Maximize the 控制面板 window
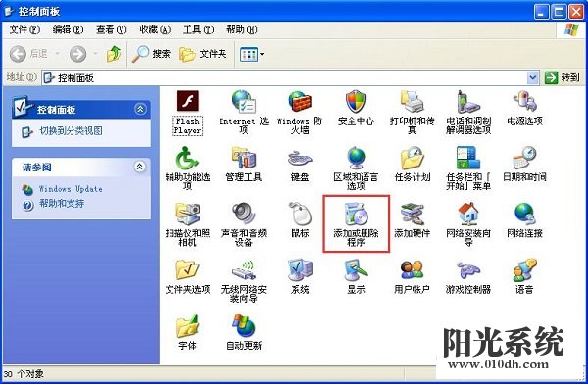 click(x=559, y=12)
